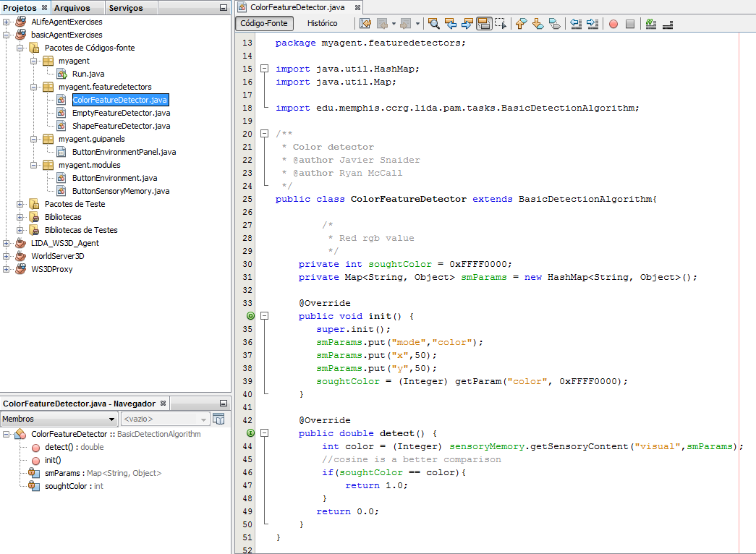
Task: Click the Last Edit location icon
Action: [365, 23]
